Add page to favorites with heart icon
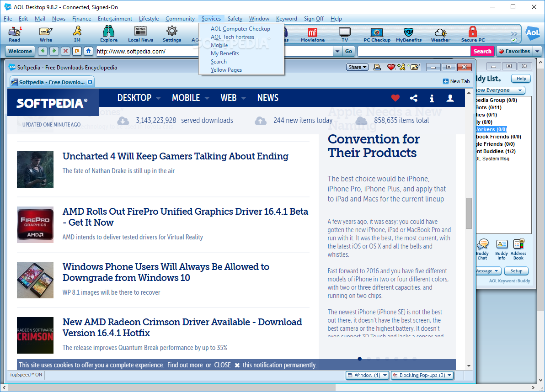 click(x=391, y=67)
